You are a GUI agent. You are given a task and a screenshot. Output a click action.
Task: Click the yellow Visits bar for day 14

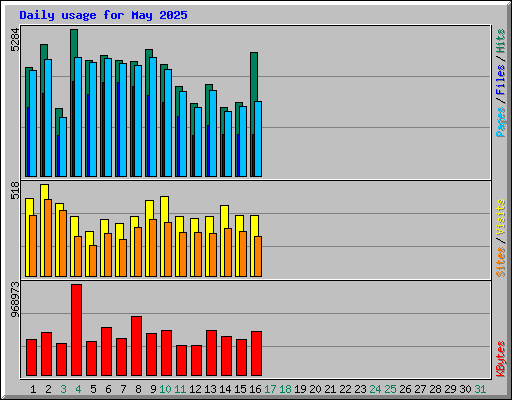224,217
